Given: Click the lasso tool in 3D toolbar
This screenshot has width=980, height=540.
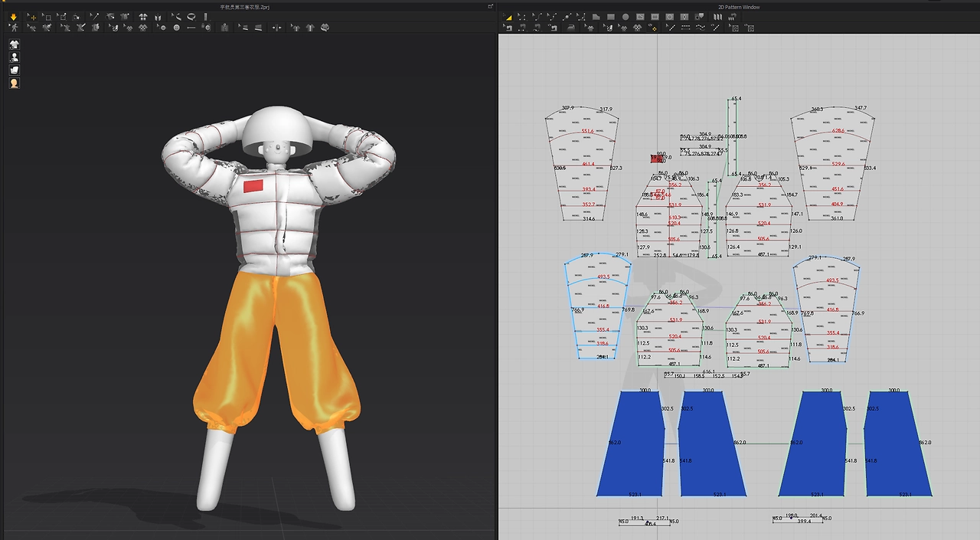Looking at the screenshot, I should 191,17.
